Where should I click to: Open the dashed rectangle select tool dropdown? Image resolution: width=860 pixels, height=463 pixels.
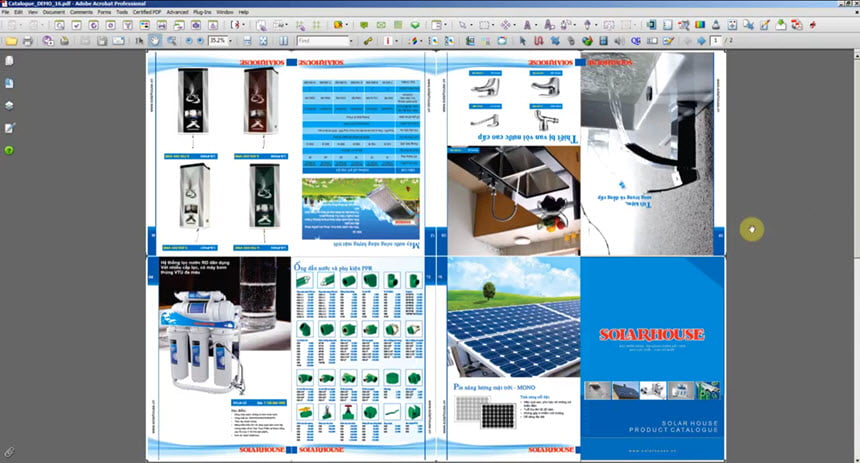(x=493, y=25)
